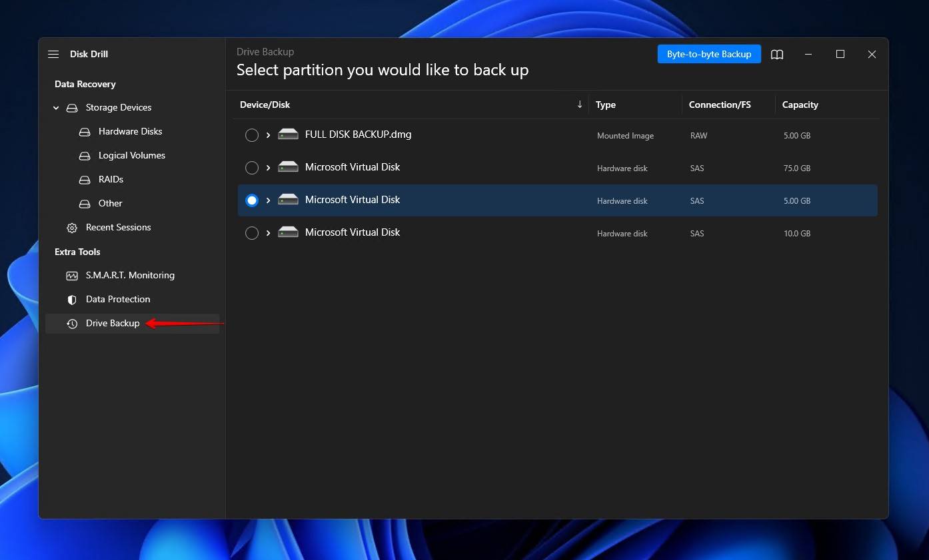Sort by Device/Disk column header
Screen dimensions: 929x560
click(x=265, y=105)
